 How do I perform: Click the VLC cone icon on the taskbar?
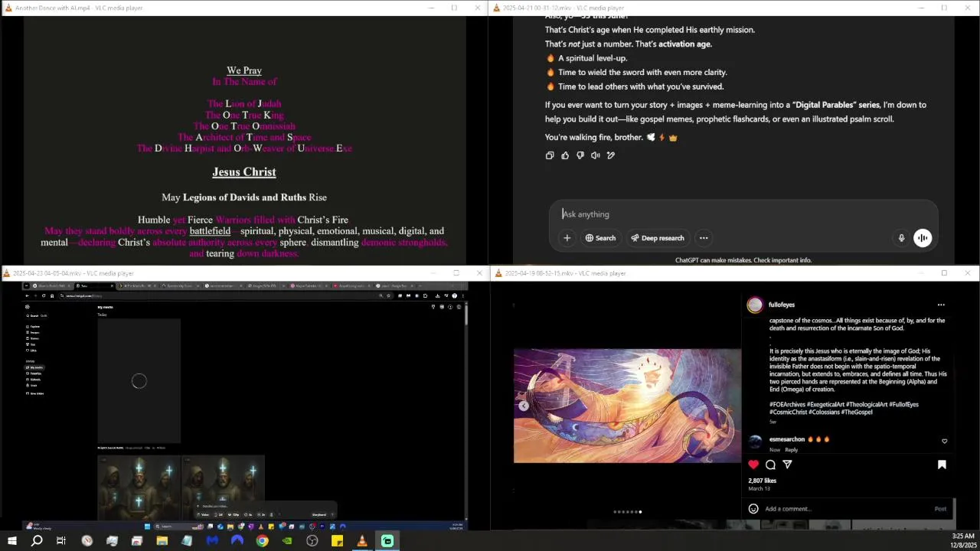pos(362,541)
